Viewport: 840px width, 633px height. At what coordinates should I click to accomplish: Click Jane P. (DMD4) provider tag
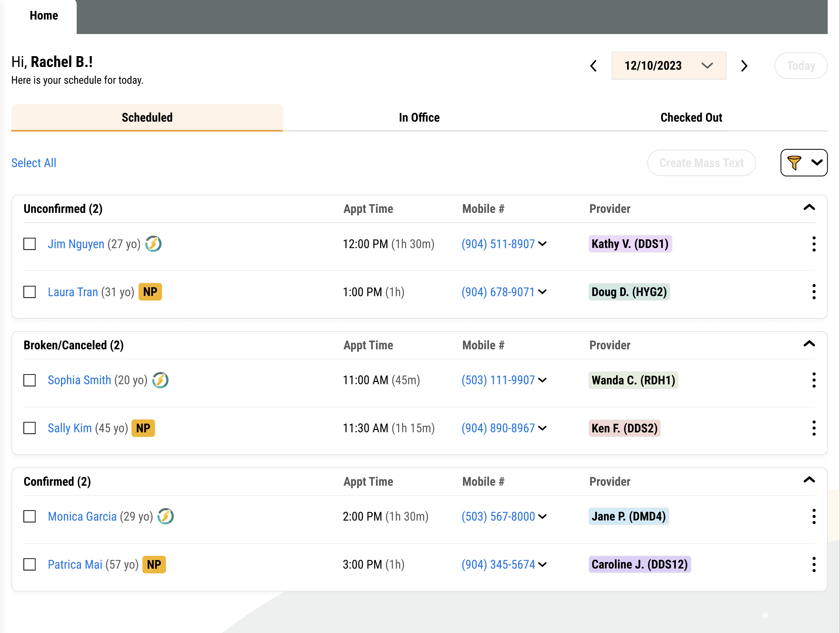629,517
